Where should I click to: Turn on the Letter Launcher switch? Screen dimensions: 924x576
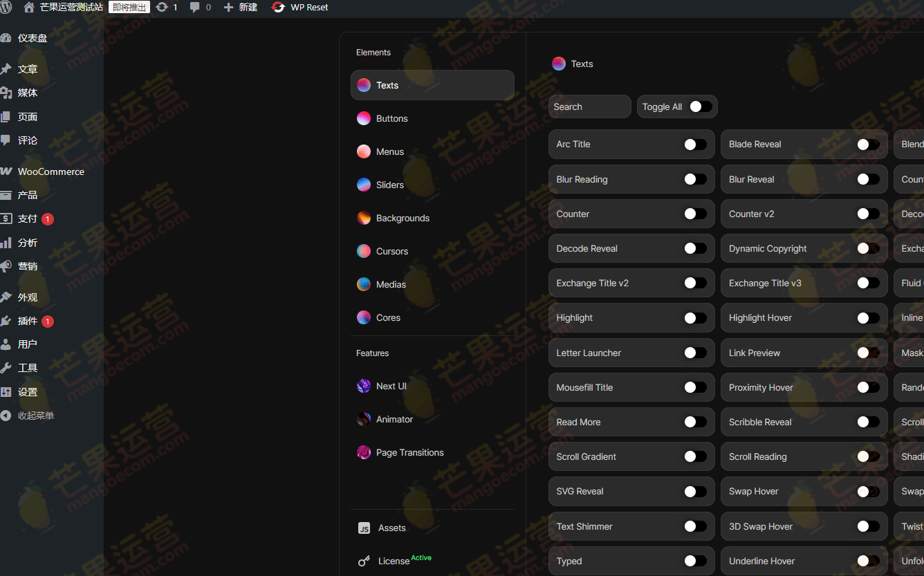click(695, 353)
